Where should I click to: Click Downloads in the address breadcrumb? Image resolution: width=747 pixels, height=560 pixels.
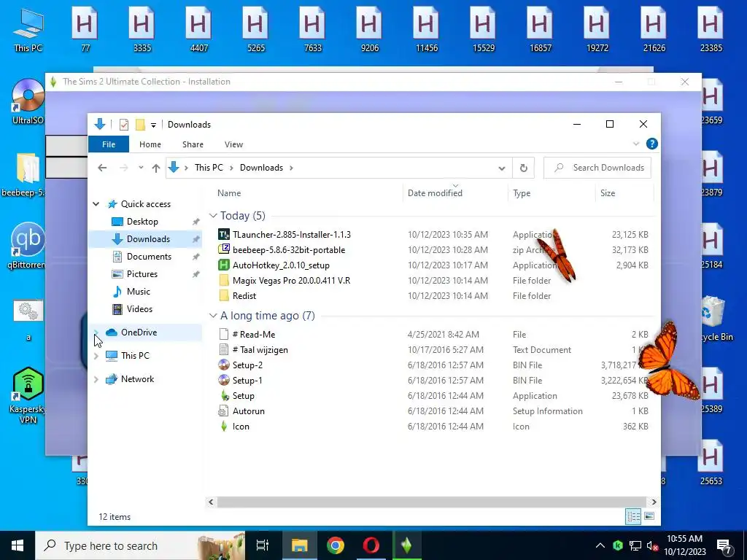coord(261,168)
